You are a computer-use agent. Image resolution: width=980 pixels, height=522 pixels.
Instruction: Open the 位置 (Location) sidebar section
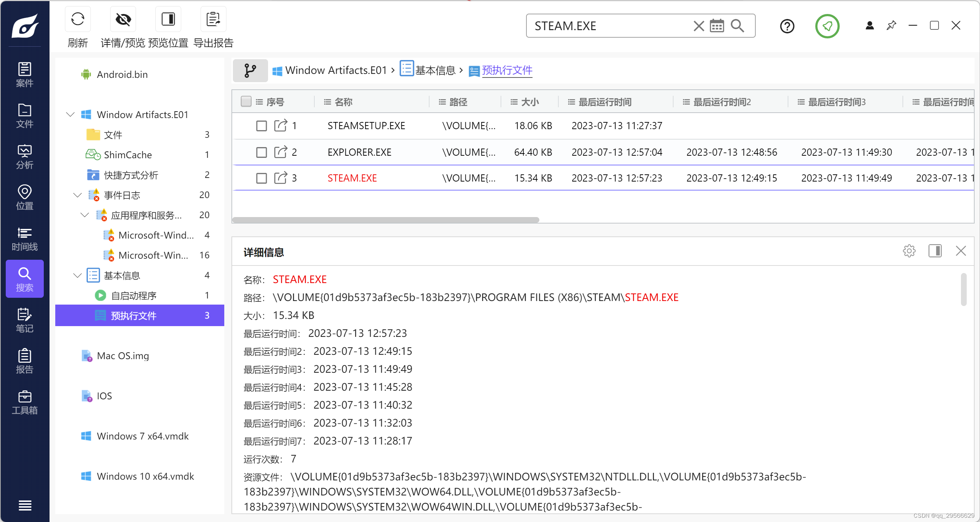pos(24,197)
